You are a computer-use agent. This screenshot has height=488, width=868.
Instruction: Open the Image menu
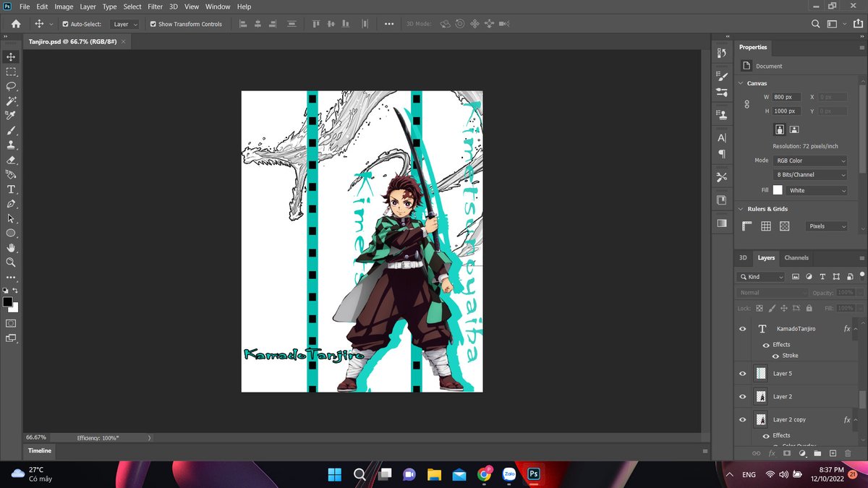coord(64,7)
